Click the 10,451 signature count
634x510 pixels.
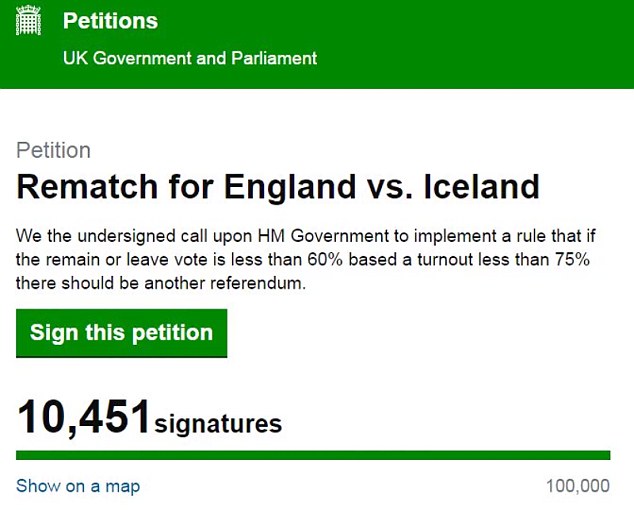pos(84,418)
